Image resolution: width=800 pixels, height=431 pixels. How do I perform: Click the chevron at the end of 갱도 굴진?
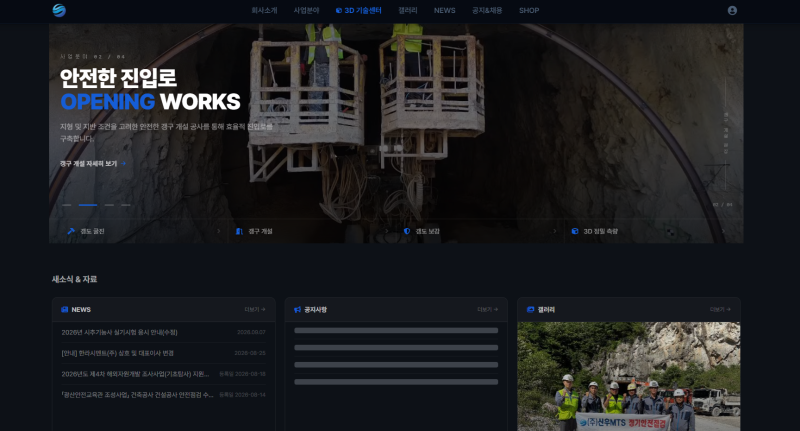[x=218, y=231]
